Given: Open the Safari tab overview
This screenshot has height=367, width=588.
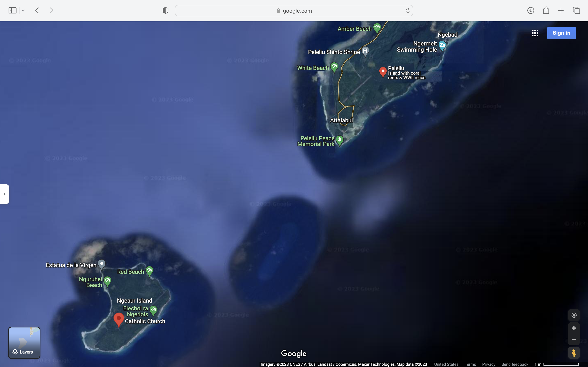Looking at the screenshot, I should [576, 10].
